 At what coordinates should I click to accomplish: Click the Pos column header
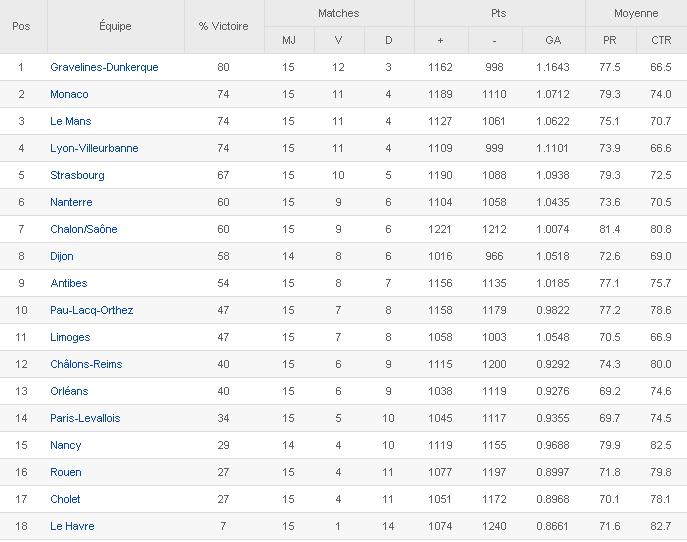pos(21,26)
